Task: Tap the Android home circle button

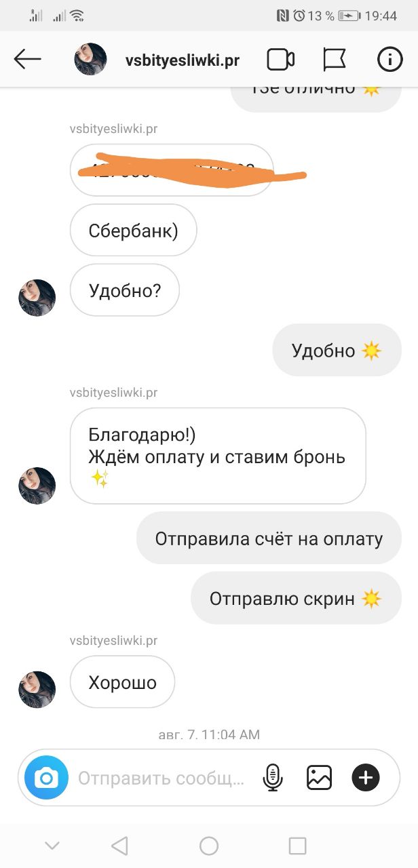Action: click(x=209, y=845)
